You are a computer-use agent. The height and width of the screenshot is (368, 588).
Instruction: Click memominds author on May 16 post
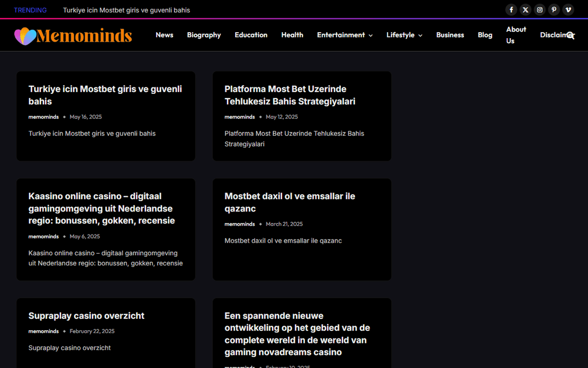pyautogui.click(x=44, y=117)
